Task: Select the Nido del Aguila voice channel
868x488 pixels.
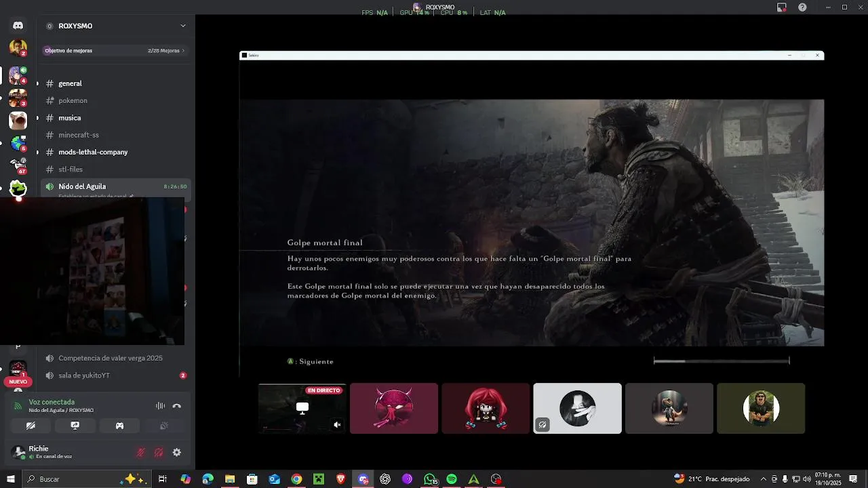Action: pyautogui.click(x=115, y=186)
